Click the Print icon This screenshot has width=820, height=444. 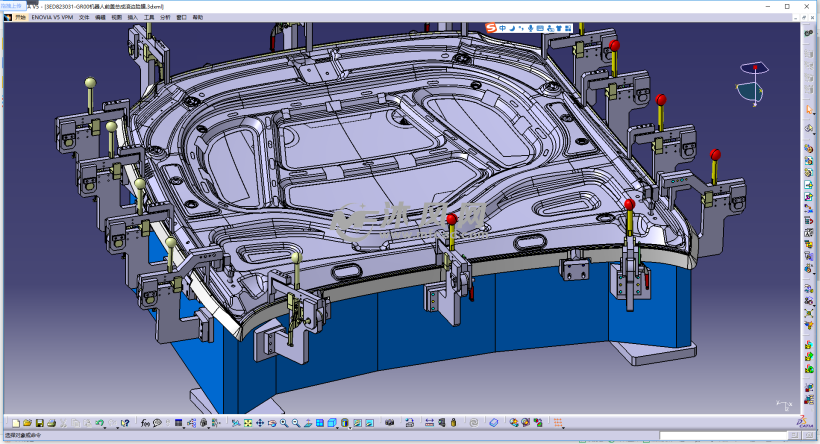(51, 423)
